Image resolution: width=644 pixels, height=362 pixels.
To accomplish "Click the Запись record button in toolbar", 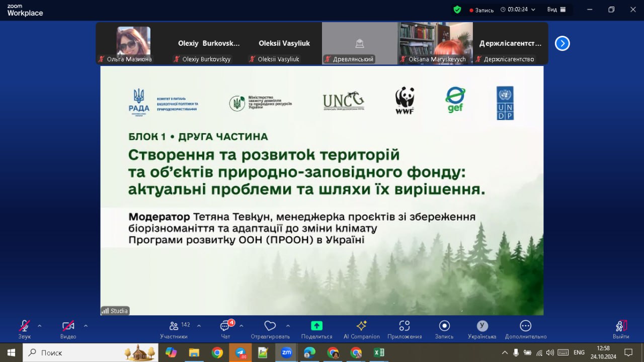I will (444, 326).
